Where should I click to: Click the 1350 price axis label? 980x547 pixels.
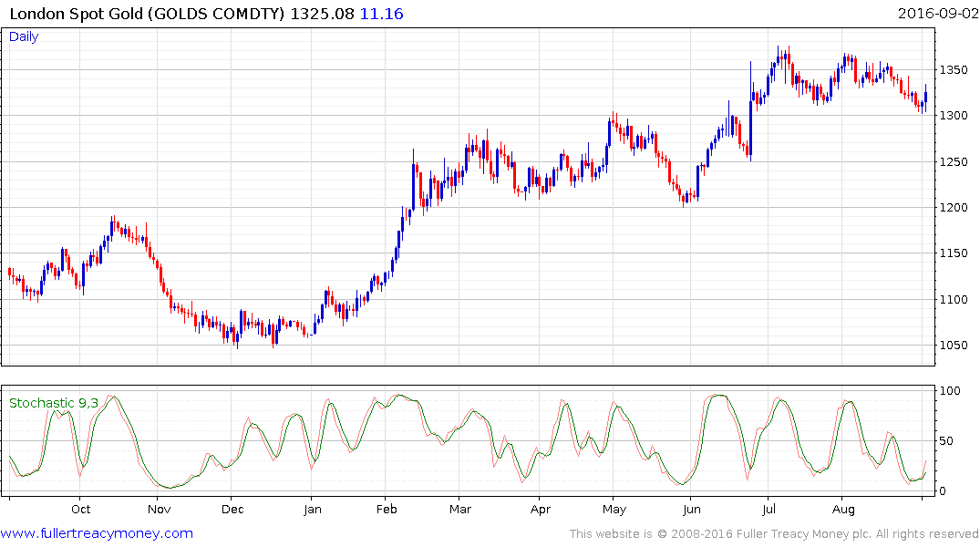click(954, 70)
